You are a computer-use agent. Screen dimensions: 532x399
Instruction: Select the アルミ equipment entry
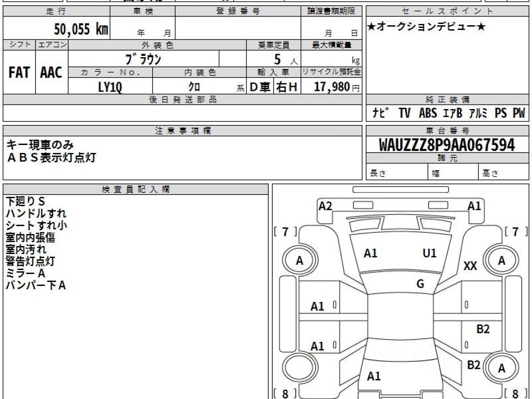pyautogui.click(x=478, y=113)
